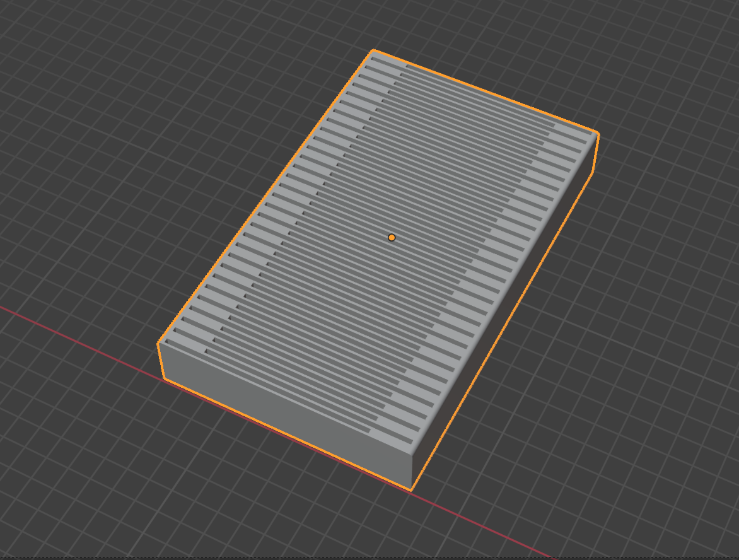Click the orange origin dot on the object
This screenshot has width=739, height=560.
(x=391, y=238)
